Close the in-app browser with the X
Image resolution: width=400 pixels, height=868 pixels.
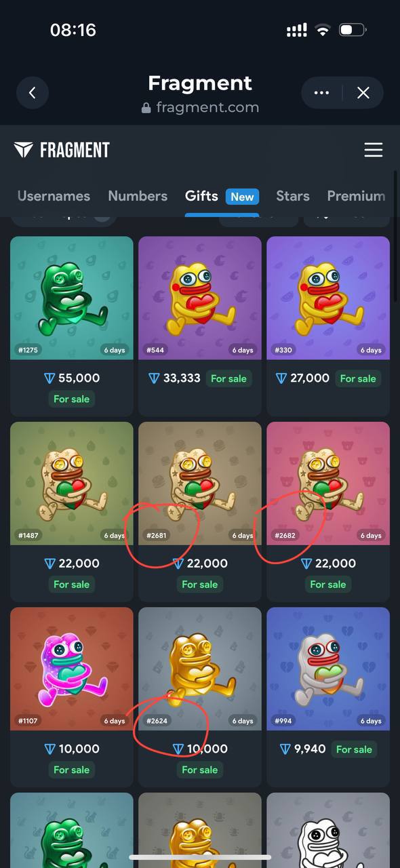pos(363,93)
